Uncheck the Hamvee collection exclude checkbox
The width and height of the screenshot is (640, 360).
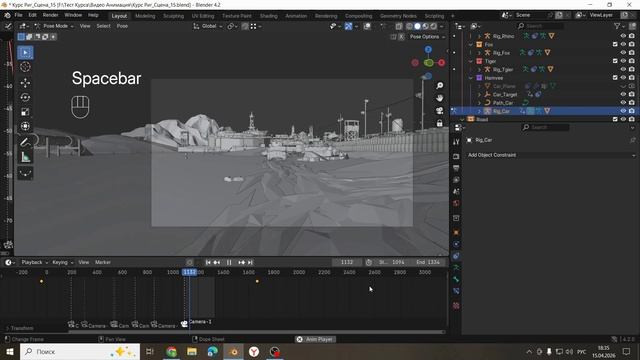[x=615, y=78]
